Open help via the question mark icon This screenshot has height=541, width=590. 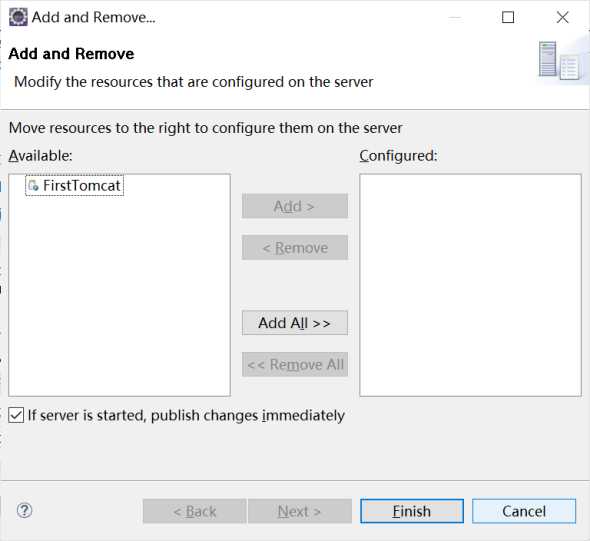coord(24,511)
